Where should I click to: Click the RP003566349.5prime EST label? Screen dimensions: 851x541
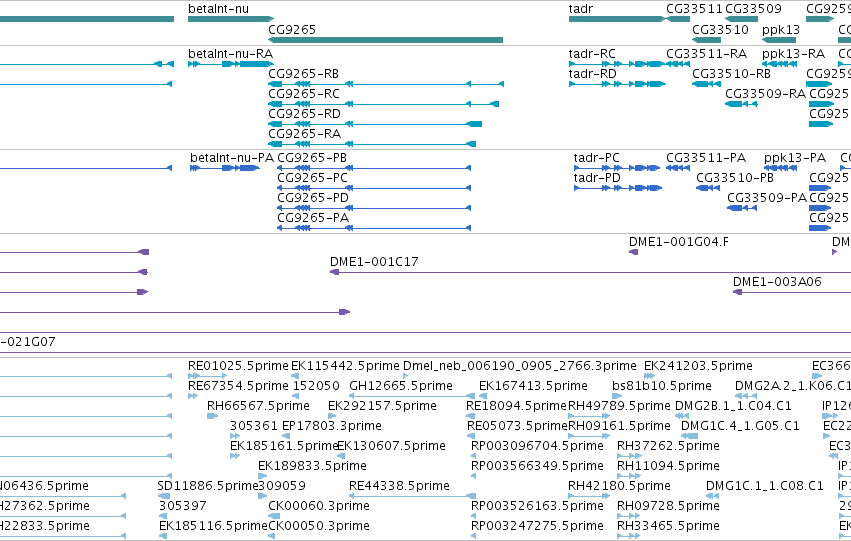(537, 466)
